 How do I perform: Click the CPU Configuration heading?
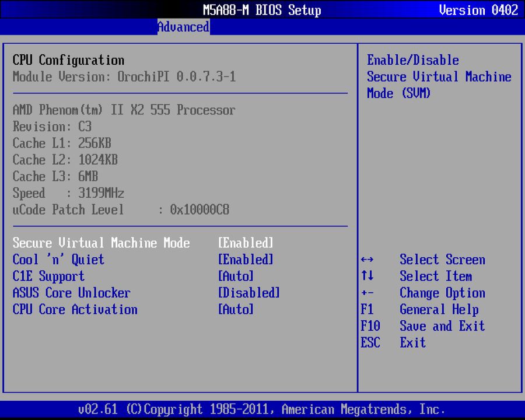(x=68, y=60)
